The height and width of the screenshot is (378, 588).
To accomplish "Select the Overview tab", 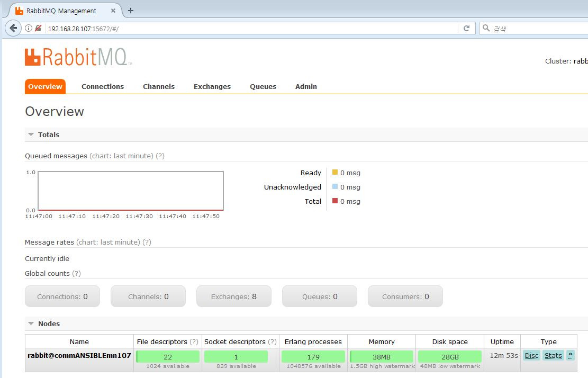I will click(45, 87).
